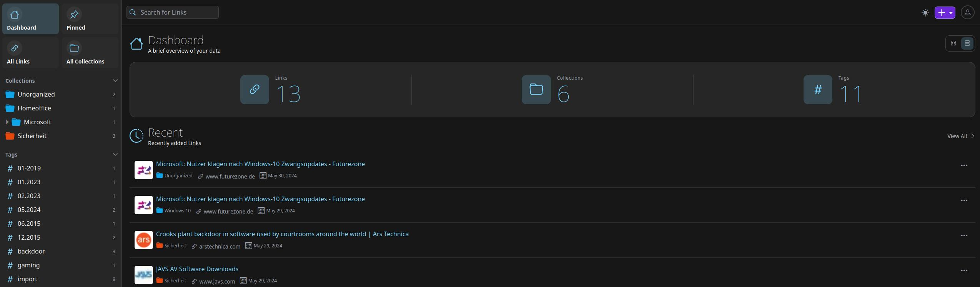Click the search magnifier icon

(x=133, y=12)
